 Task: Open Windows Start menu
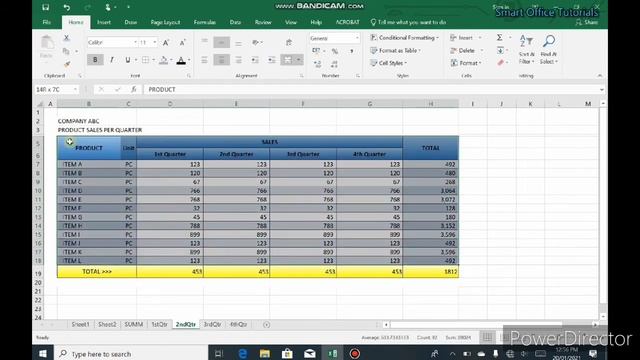[43, 353]
